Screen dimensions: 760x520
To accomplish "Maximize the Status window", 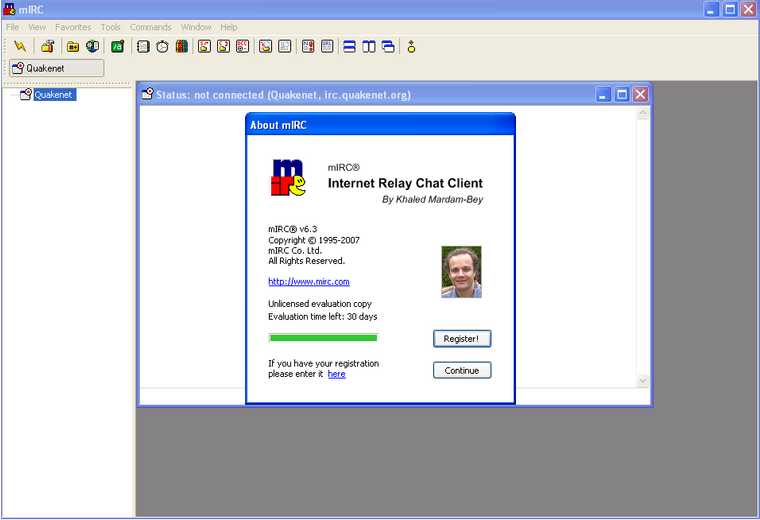I will 621,95.
